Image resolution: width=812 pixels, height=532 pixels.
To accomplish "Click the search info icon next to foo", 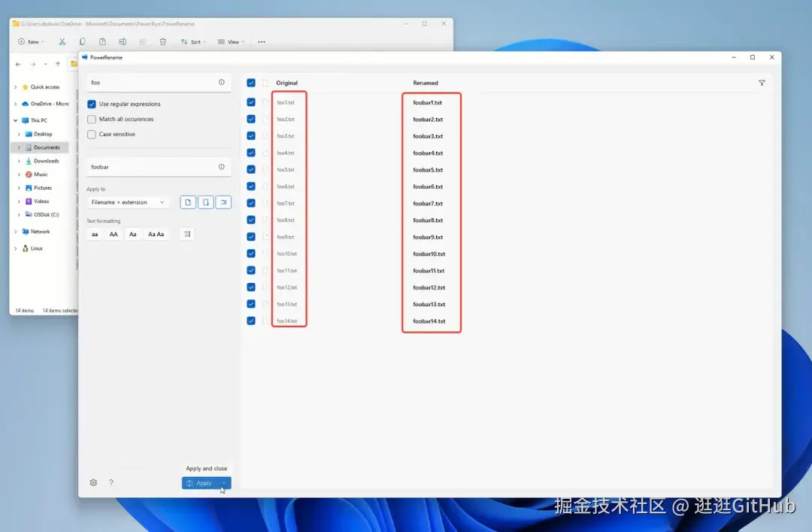I will coord(222,83).
